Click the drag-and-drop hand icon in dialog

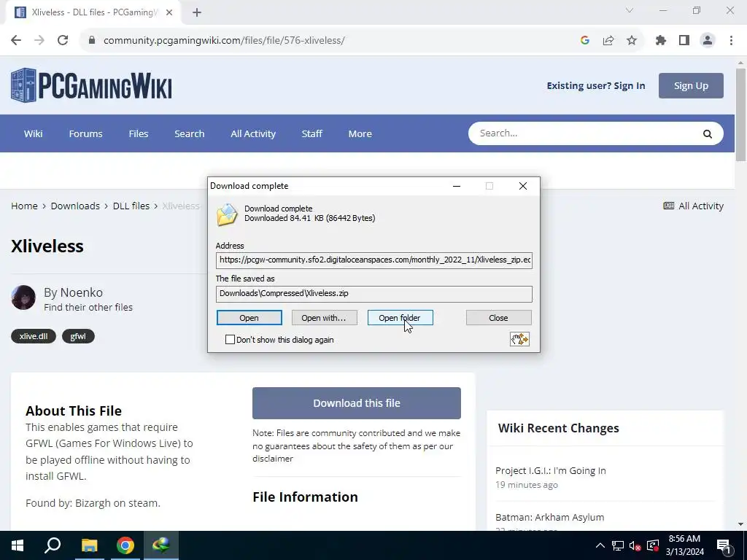(519, 339)
